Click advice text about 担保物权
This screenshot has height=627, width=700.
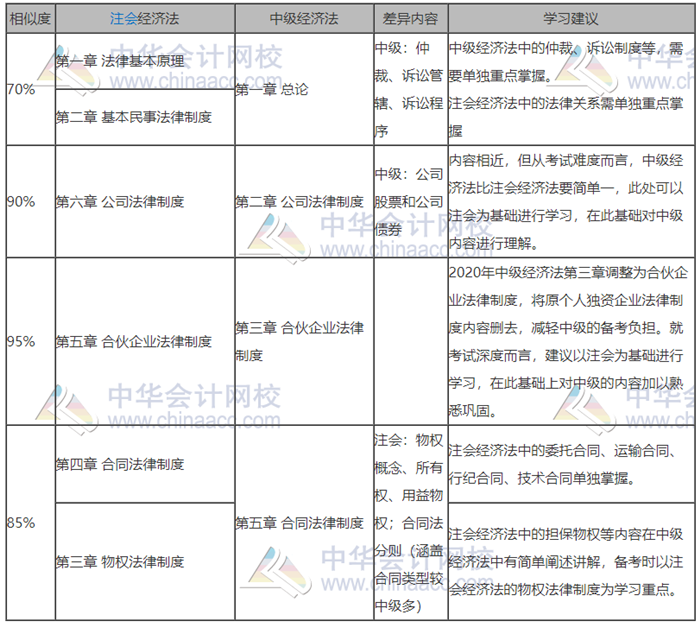(571, 561)
